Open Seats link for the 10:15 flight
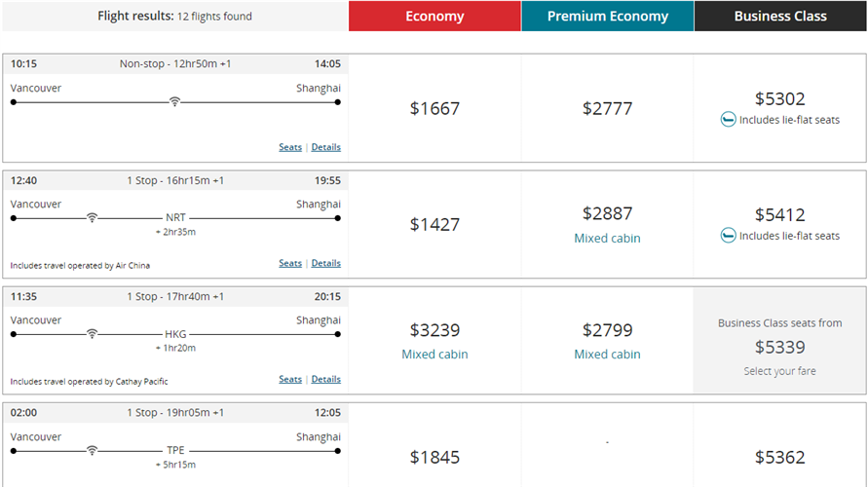The height and width of the screenshot is (487, 868). (x=290, y=147)
